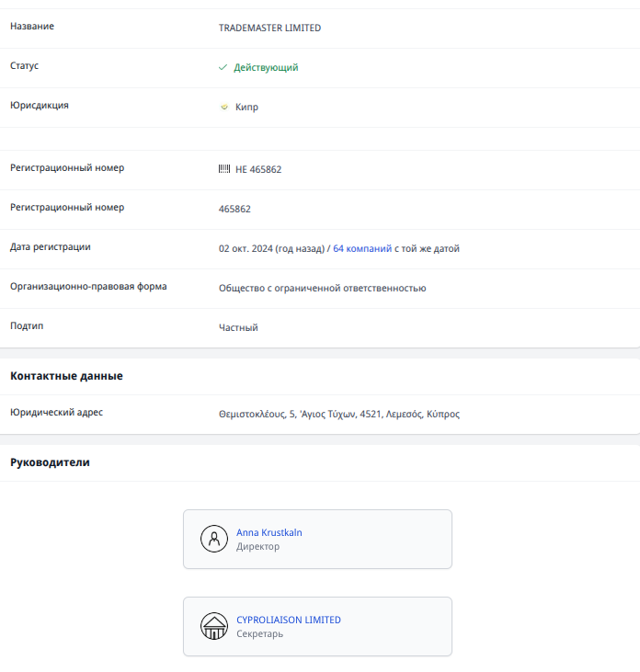Click the "Частный" subtype value
This screenshot has height=672, width=640.
238,327
